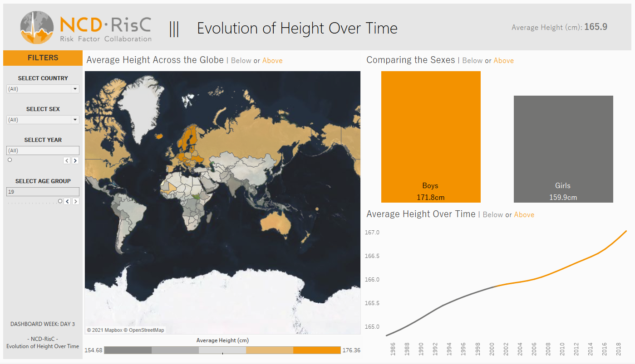Click 'Below' in the Average Height Over Time heading
This screenshot has height=364, width=635.
(493, 215)
